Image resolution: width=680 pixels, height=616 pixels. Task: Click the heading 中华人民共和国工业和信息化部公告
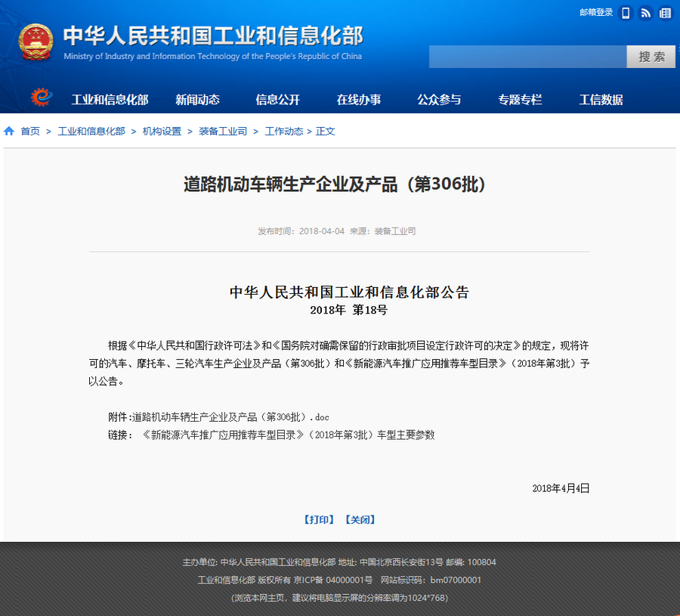pyautogui.click(x=349, y=293)
